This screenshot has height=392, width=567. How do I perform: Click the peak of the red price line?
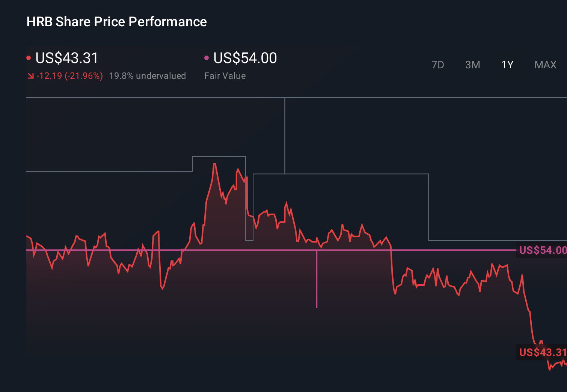tap(215, 164)
